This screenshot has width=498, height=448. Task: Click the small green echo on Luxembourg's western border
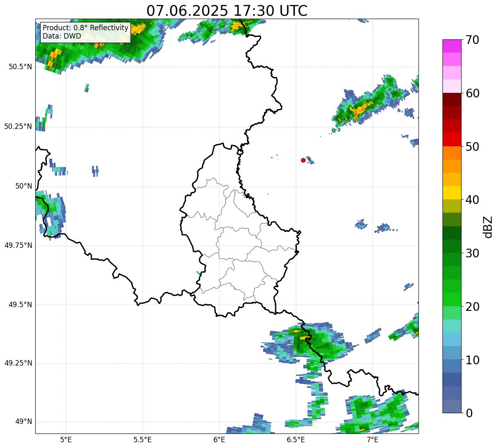tap(199, 273)
